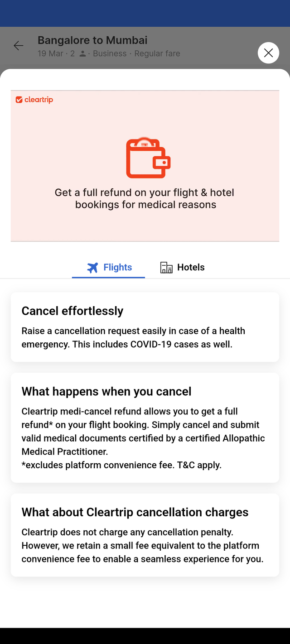290x644 pixels.
Task: Open the Cancel effortlessly card
Action: click(145, 327)
